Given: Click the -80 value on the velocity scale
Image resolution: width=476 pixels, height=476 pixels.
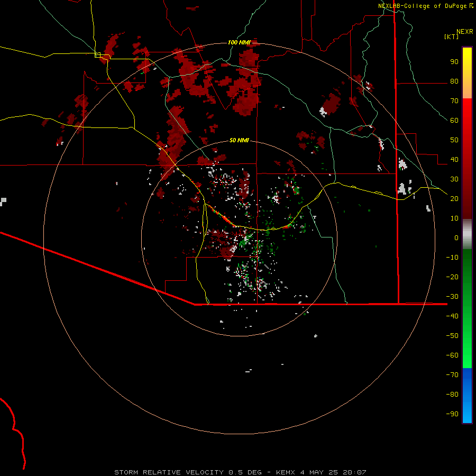Looking at the screenshot, I should [452, 395].
